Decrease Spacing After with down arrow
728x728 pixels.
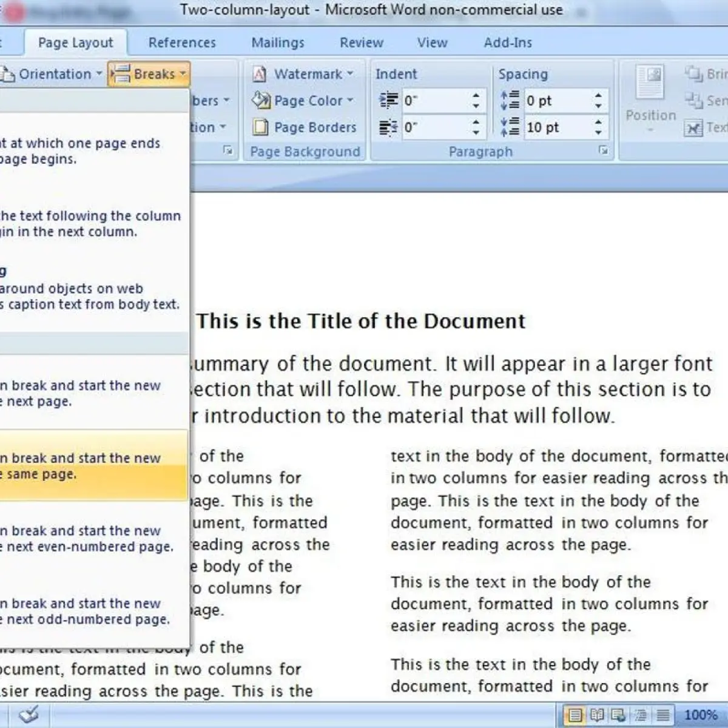598,133
